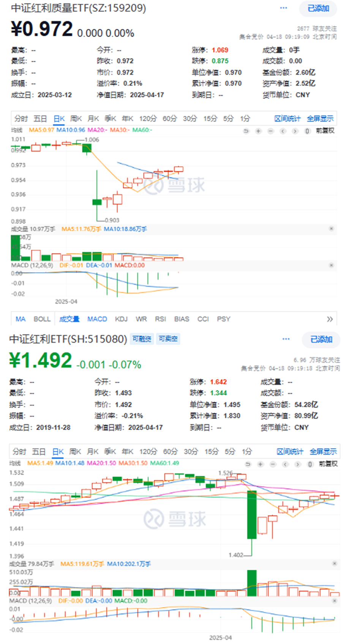Viewport: 346px width, 644px height.
Task: Zoom out on the 159209 K-line chart
Action: [270, 131]
